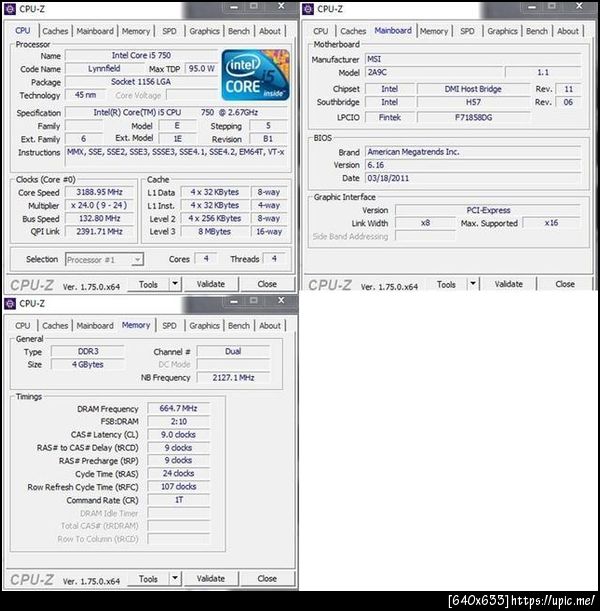
Task: Click the Instructions field listing MMX, SSE
Action: pos(176,157)
